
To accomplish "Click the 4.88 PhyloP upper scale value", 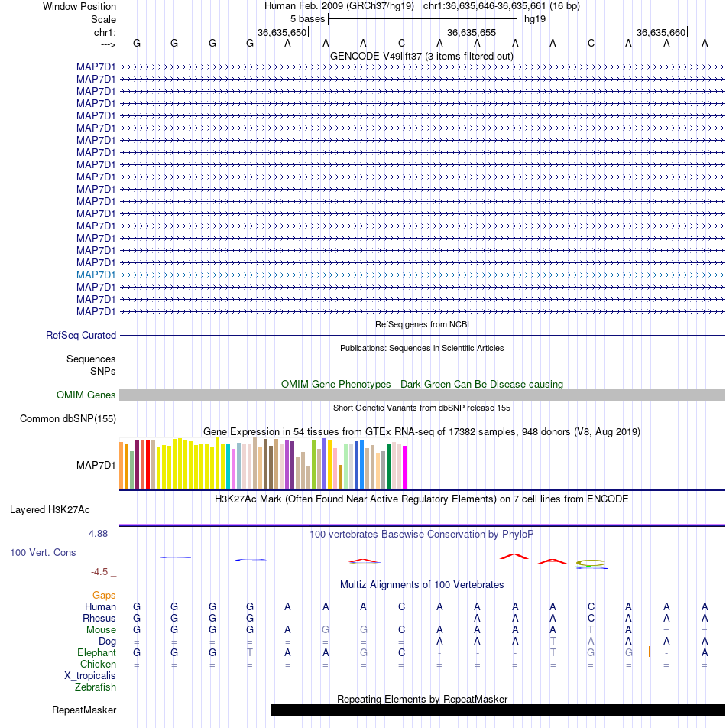I will pos(98,534).
